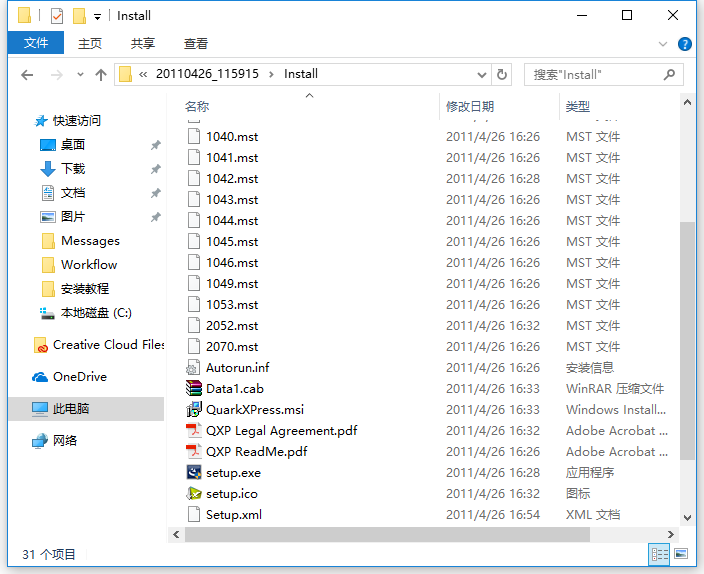704x574 pixels.
Task: Select the 1040.mst file
Action: click(232, 137)
